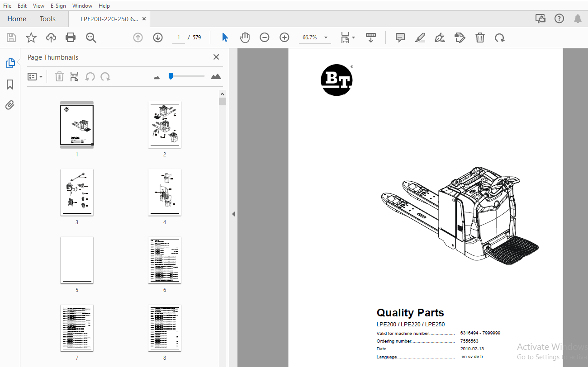This screenshot has height=367, width=588.
Task: Select page 8 thumbnail
Action: [x=165, y=328]
